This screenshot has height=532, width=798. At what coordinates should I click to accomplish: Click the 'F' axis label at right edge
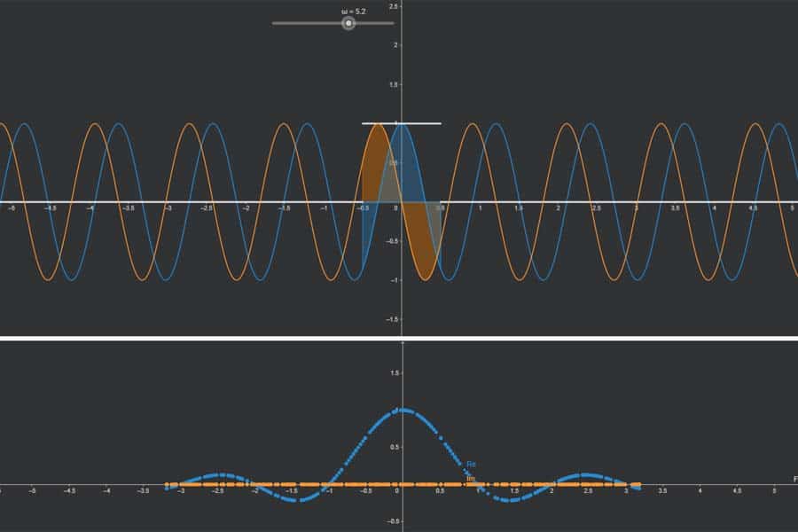[795, 479]
